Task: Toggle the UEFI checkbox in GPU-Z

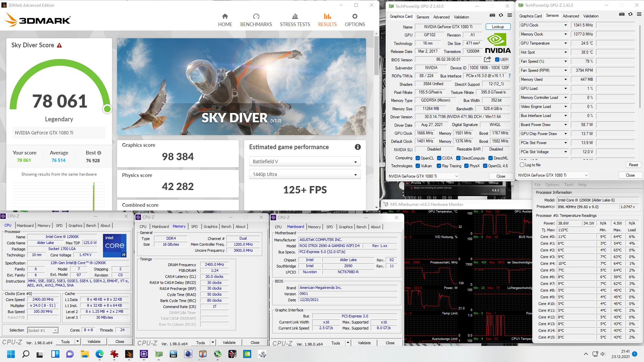Action: [x=497, y=60]
